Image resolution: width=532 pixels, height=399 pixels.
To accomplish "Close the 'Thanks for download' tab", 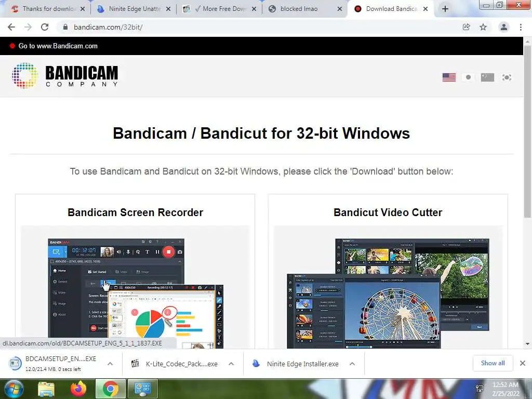I will click(83, 9).
